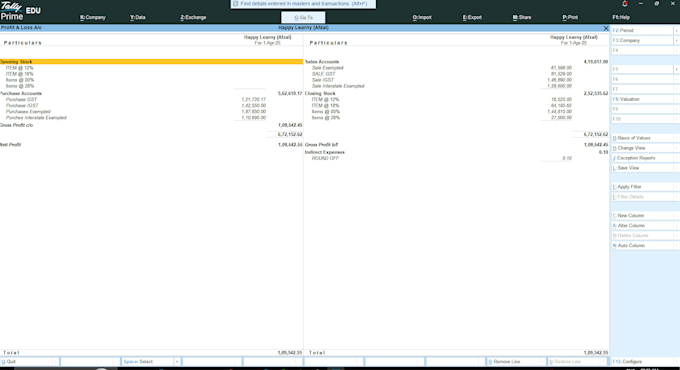The image size is (680, 370).
Task: Open J: Exception Reports
Action: pos(642,158)
